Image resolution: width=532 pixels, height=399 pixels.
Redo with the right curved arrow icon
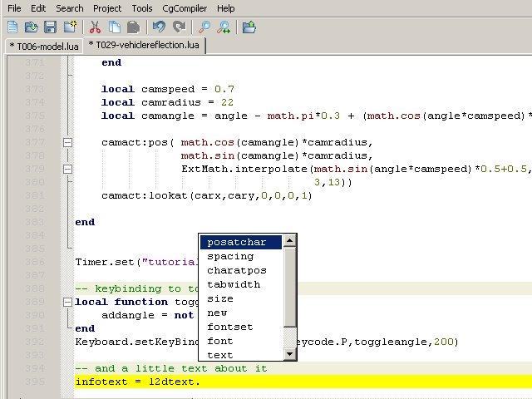pyautogui.click(x=178, y=27)
